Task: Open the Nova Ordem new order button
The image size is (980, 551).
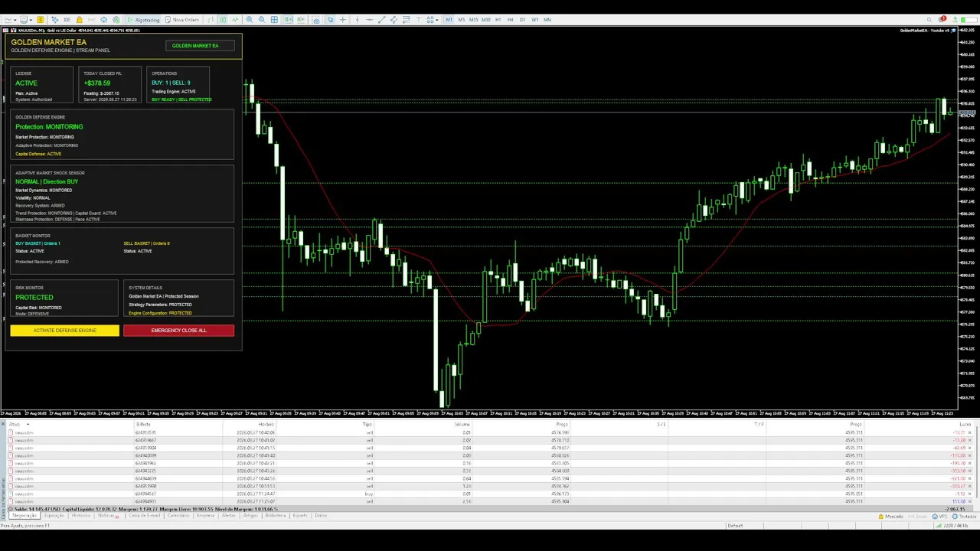Action: 182,20
